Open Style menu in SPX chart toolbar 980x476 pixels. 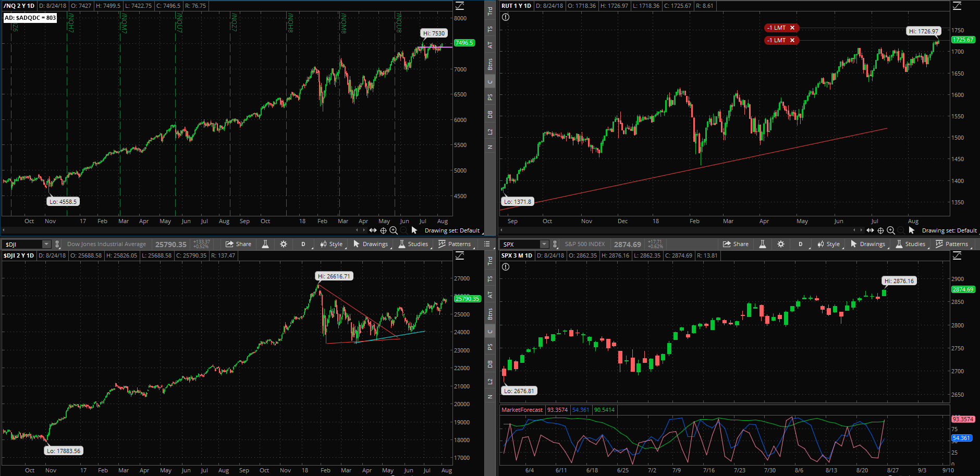point(829,244)
